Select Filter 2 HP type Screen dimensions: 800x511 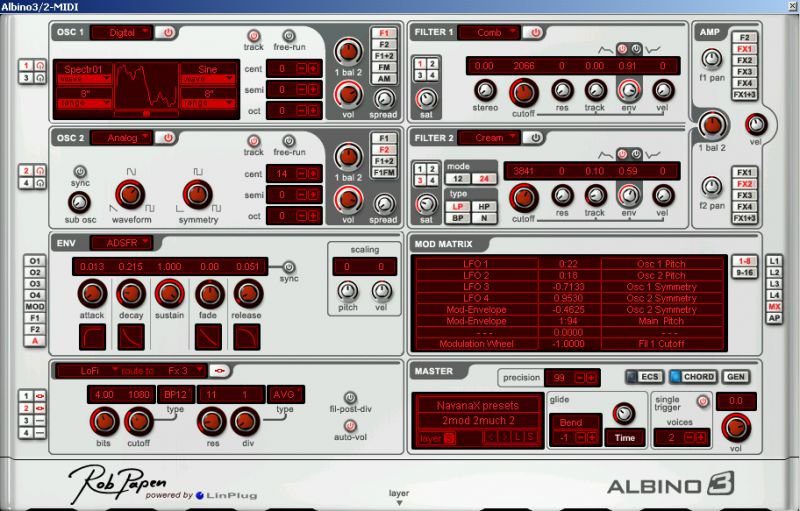(484, 207)
